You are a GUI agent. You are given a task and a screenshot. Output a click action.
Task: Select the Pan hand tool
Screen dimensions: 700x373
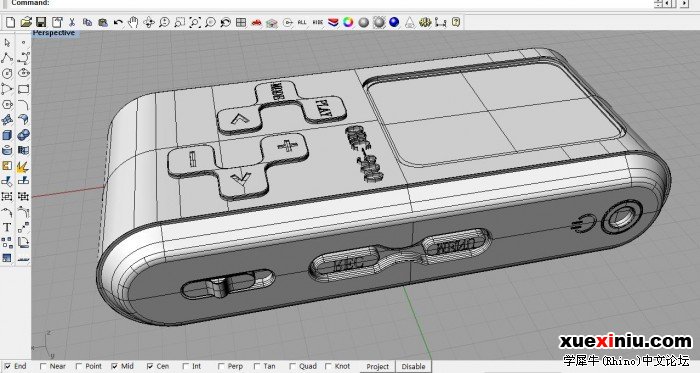pyautogui.click(x=133, y=22)
